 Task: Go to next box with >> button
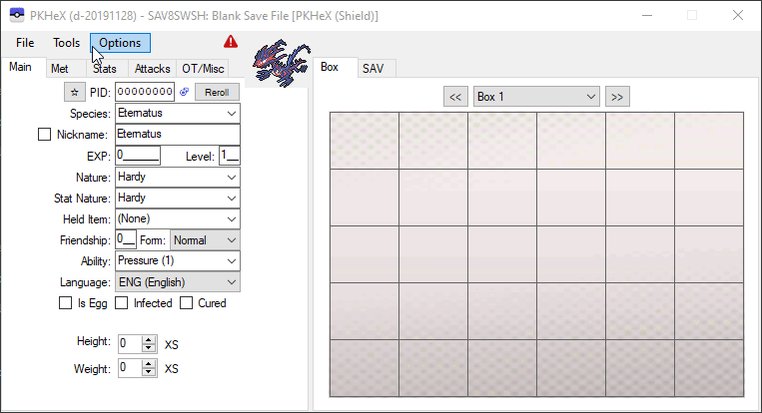click(617, 97)
